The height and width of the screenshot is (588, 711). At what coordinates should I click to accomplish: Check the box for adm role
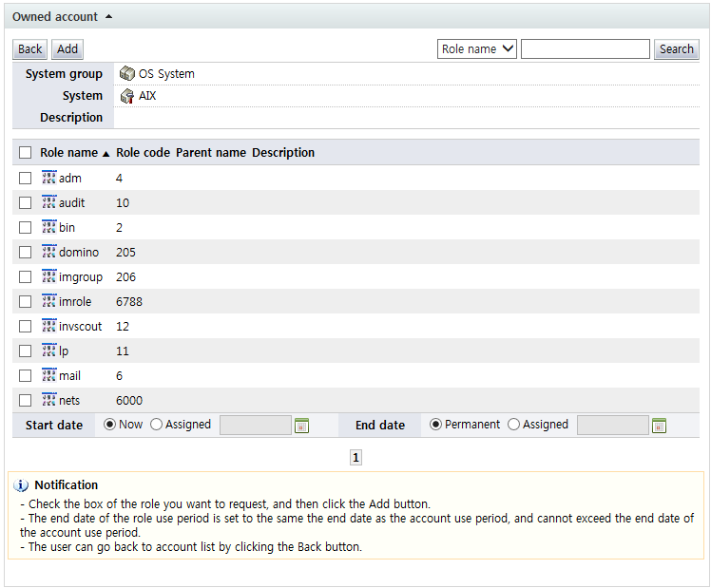coord(26,178)
